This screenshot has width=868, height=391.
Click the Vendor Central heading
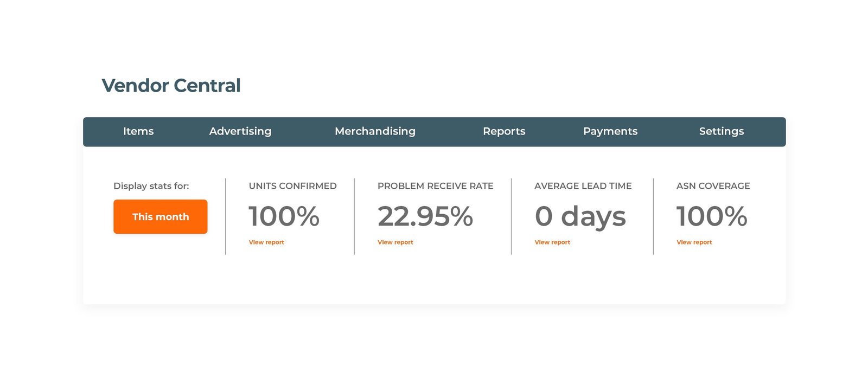tap(171, 86)
